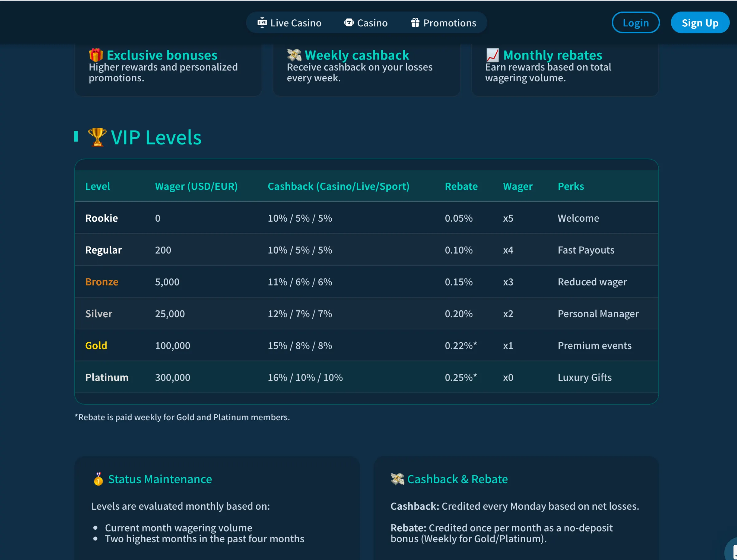Image resolution: width=737 pixels, height=560 pixels.
Task: Select the Platinum level row
Action: tap(366, 377)
